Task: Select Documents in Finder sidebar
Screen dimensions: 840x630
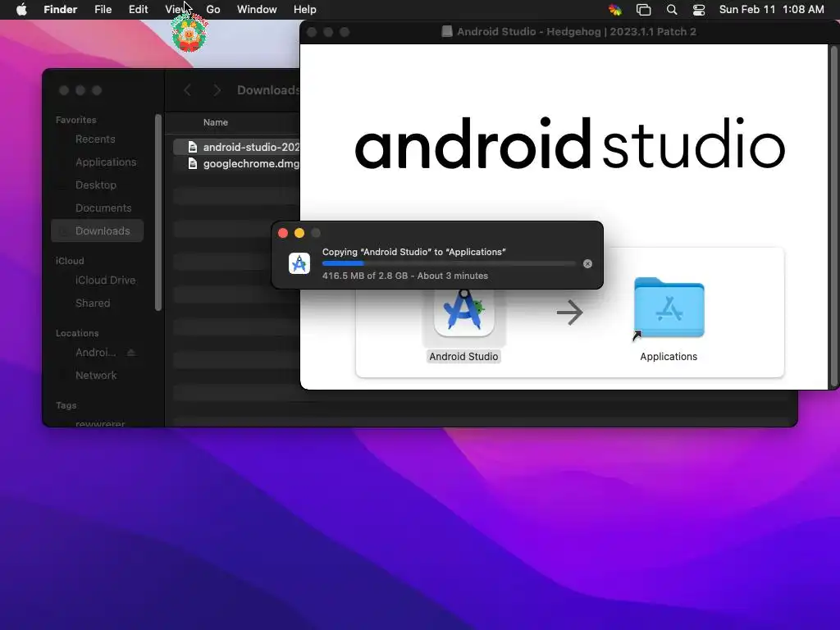Action: [x=103, y=208]
